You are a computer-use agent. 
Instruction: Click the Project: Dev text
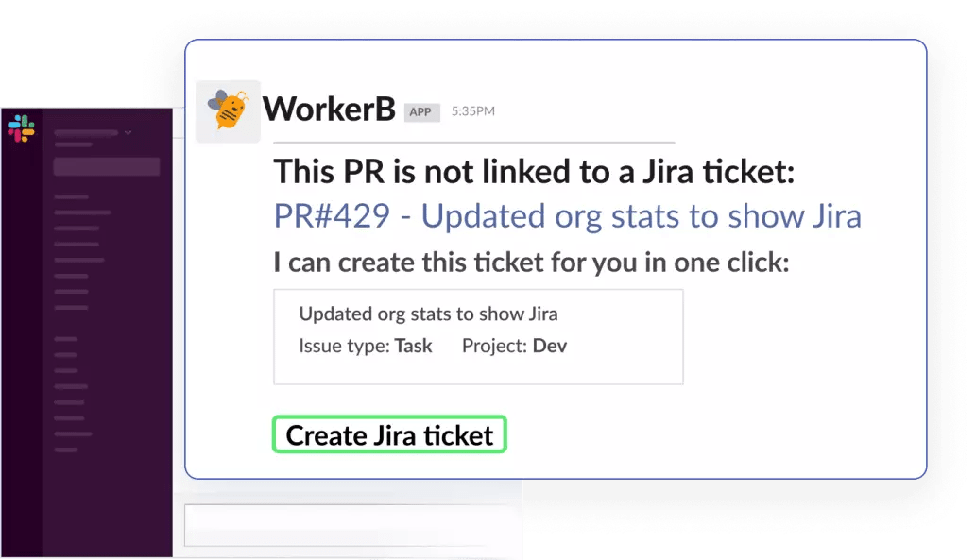514,346
